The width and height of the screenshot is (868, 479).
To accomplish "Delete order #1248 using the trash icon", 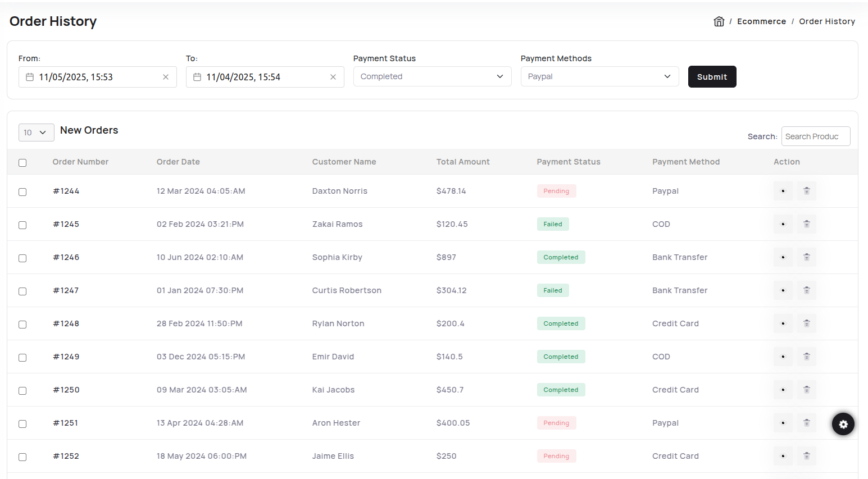I will 807,323.
